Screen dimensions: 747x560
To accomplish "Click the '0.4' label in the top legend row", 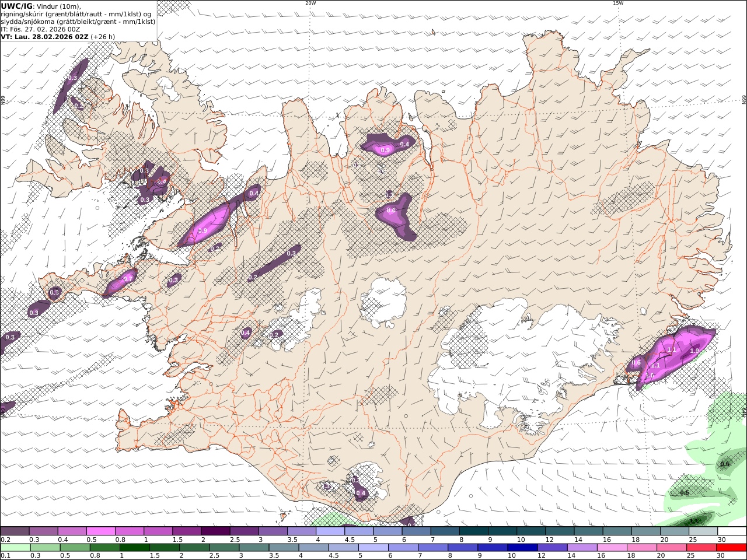I will coord(62,540).
